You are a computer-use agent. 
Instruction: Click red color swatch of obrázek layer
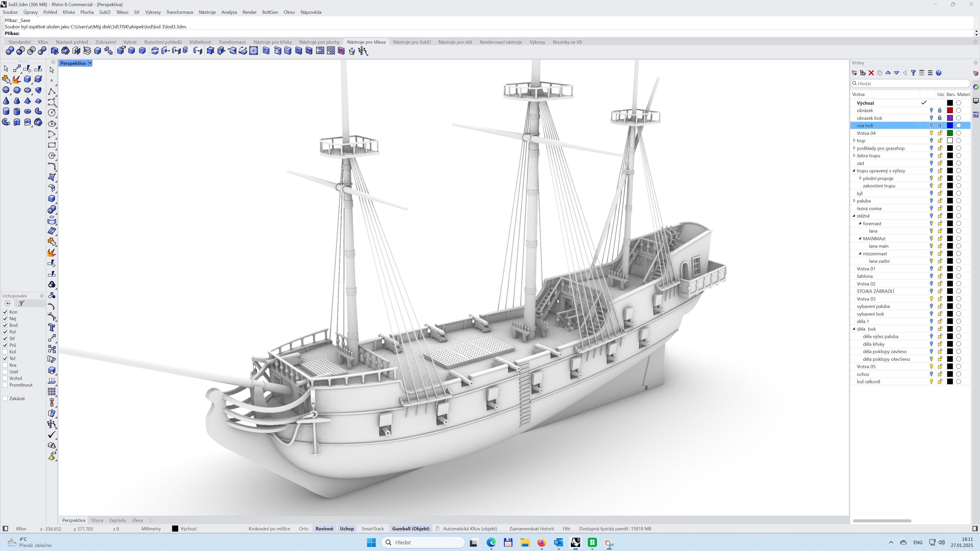(x=950, y=110)
